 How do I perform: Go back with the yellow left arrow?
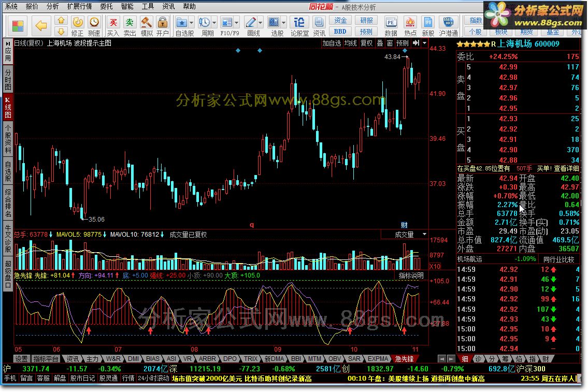[41, 25]
